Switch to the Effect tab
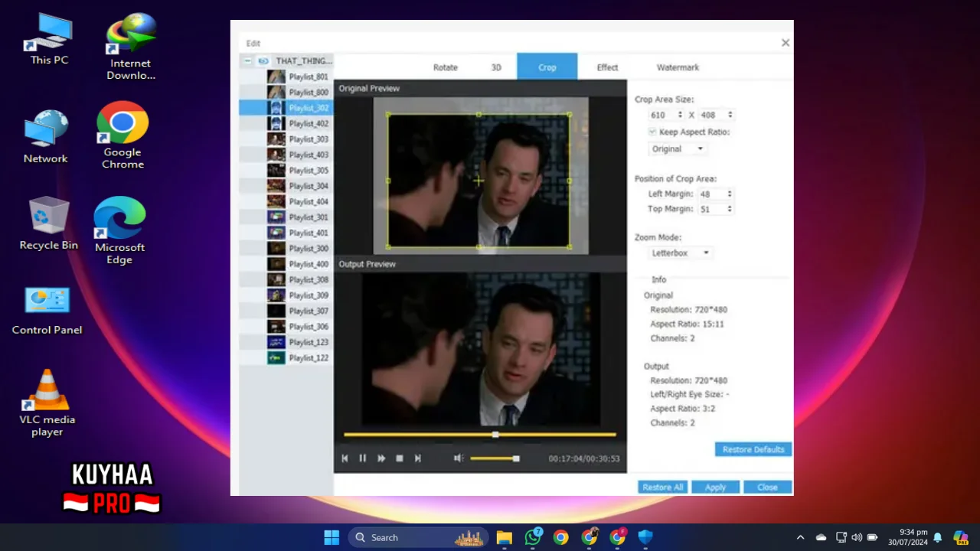 click(x=607, y=67)
